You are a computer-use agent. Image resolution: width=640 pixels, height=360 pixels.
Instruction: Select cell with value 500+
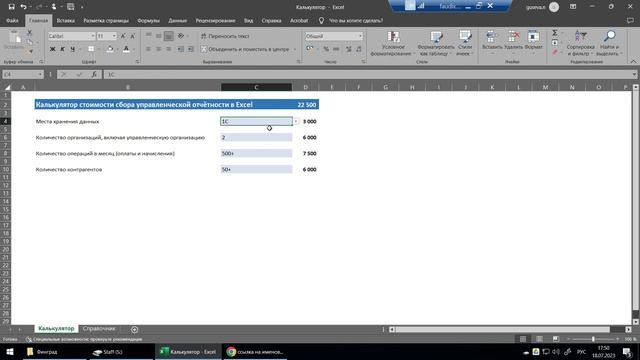256,153
